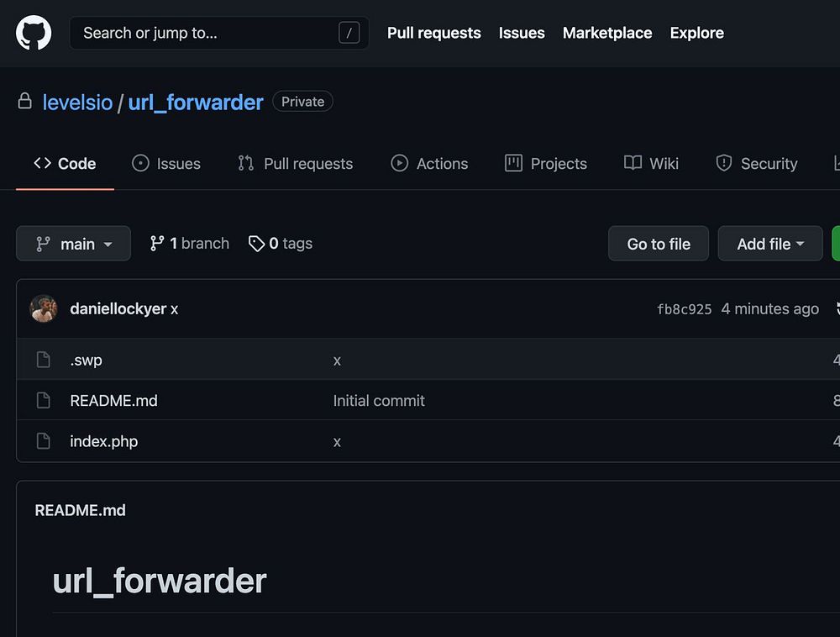Image resolution: width=840 pixels, height=637 pixels.
Task: Switch to the repository Pull requests tab
Action: coord(295,163)
